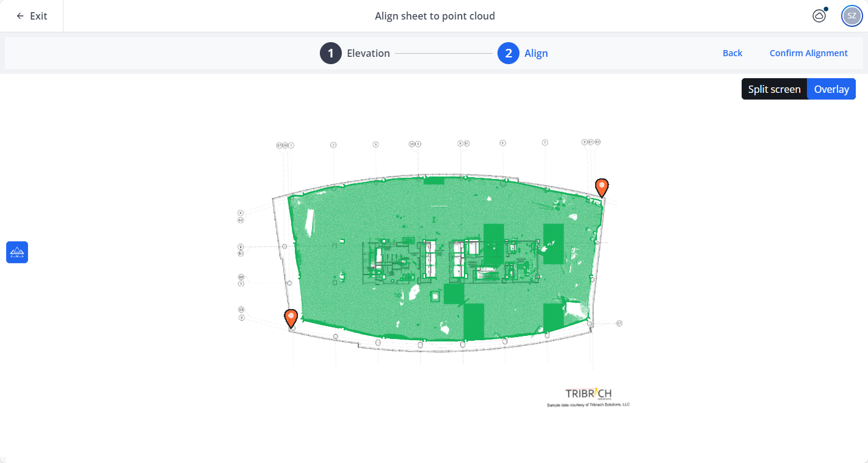Select the upper-right orange alignment pin

click(x=602, y=186)
